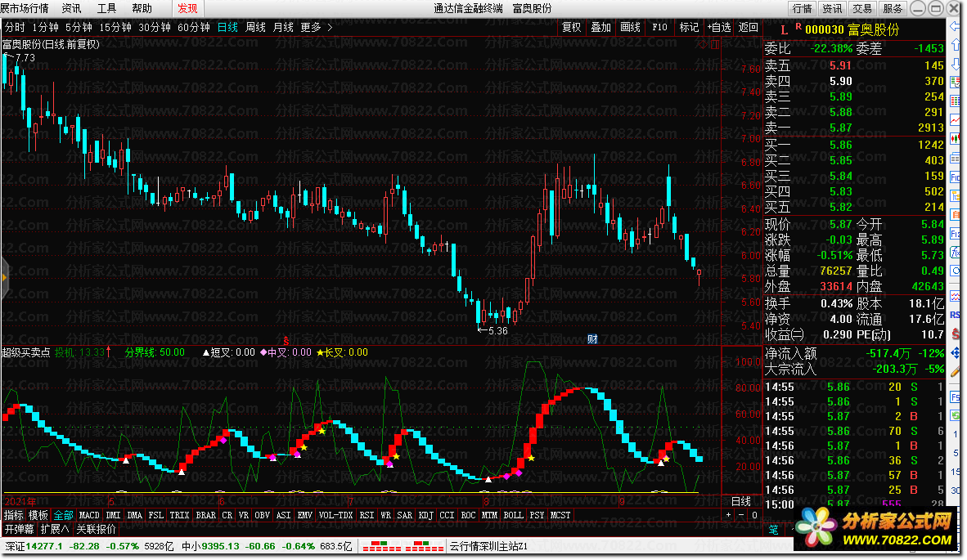
Task: Switch to 周线 period
Action: tap(255, 27)
